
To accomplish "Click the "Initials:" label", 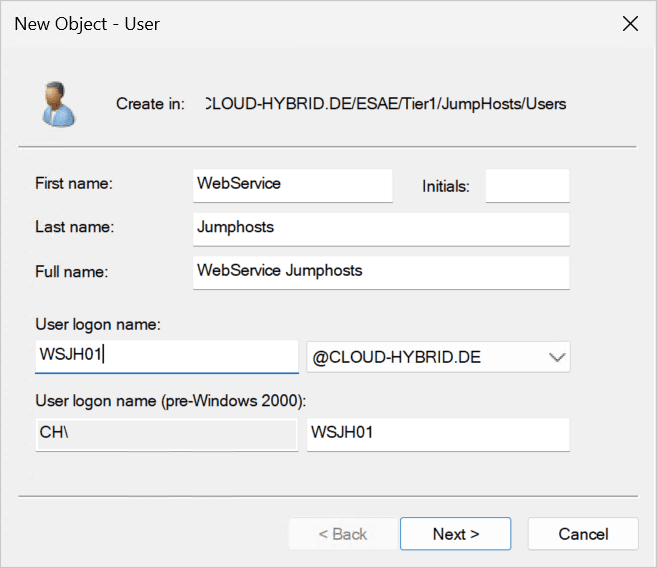I will 446,186.
